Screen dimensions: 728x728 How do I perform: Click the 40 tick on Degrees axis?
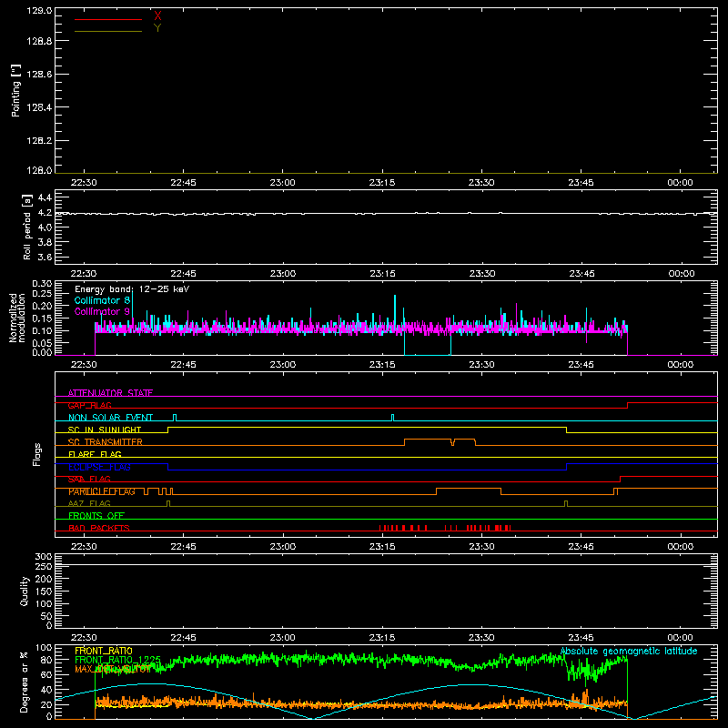pos(46,690)
